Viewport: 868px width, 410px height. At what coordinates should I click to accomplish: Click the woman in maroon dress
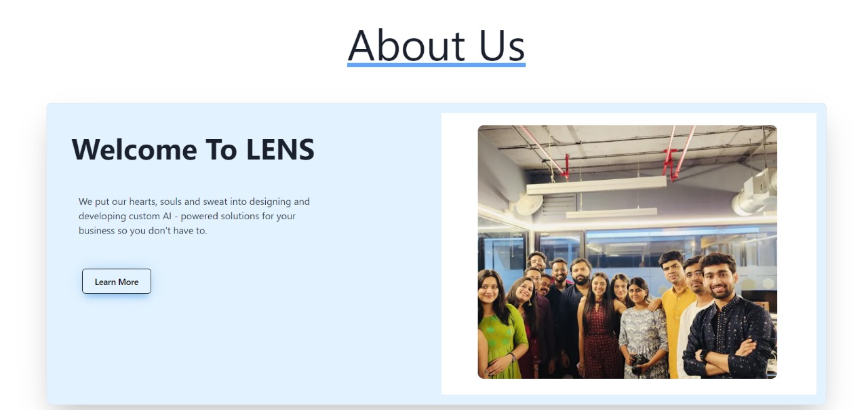599,326
